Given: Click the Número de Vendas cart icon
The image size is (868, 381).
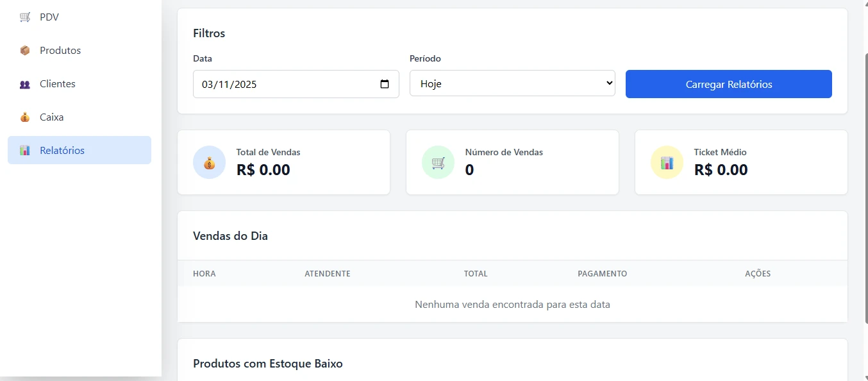Looking at the screenshot, I should [x=438, y=163].
